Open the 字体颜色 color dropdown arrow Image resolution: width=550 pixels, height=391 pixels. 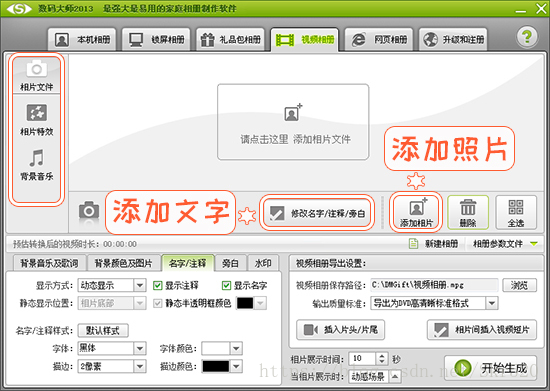236,348
